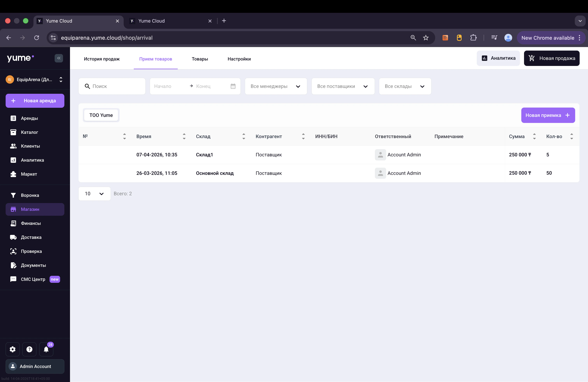Click the calendar icon in date range
Viewport: 588px width, 382px height.
[x=233, y=86]
